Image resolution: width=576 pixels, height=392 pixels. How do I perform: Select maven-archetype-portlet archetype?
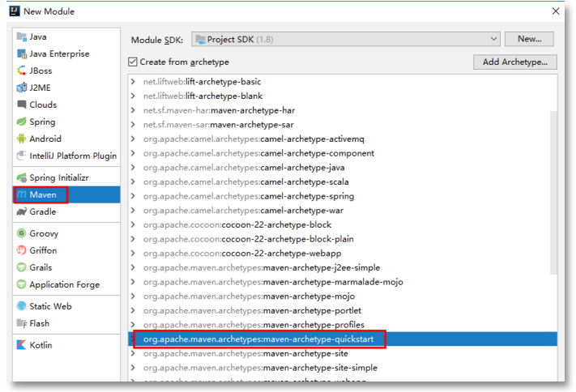click(343, 310)
